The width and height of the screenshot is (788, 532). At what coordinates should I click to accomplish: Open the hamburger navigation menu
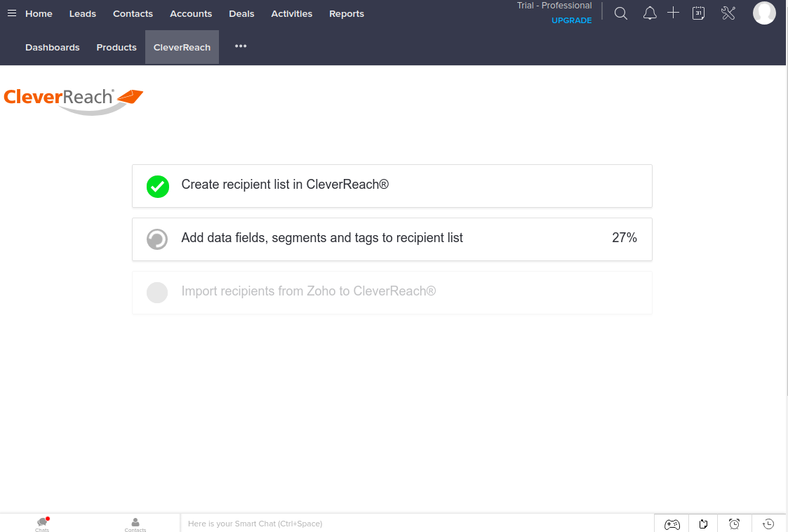click(12, 13)
